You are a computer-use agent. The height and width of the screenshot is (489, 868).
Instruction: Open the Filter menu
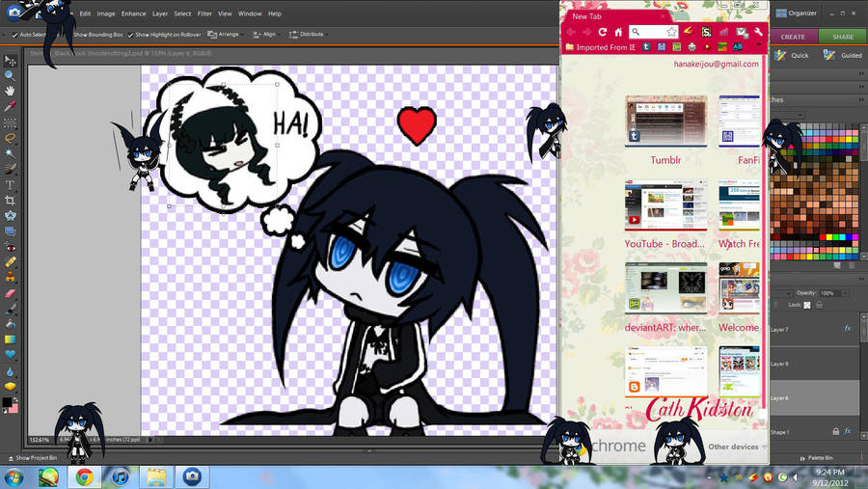click(x=204, y=14)
